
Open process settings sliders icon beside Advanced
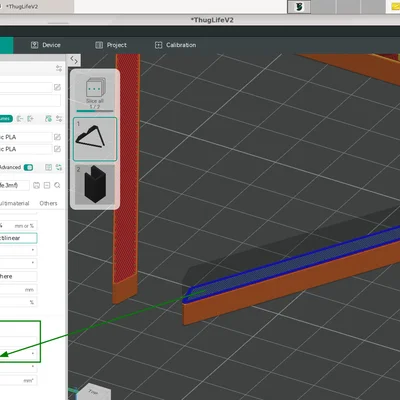pyautogui.click(x=59, y=167)
